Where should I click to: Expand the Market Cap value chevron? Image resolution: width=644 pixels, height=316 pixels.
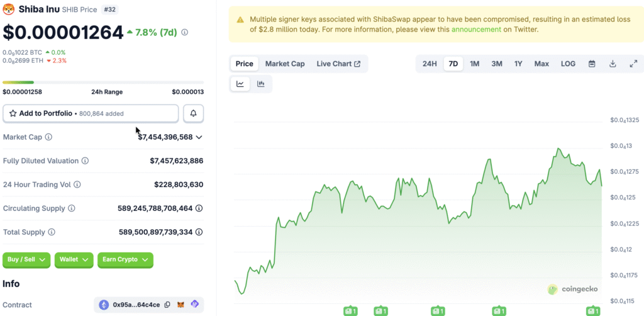(199, 137)
